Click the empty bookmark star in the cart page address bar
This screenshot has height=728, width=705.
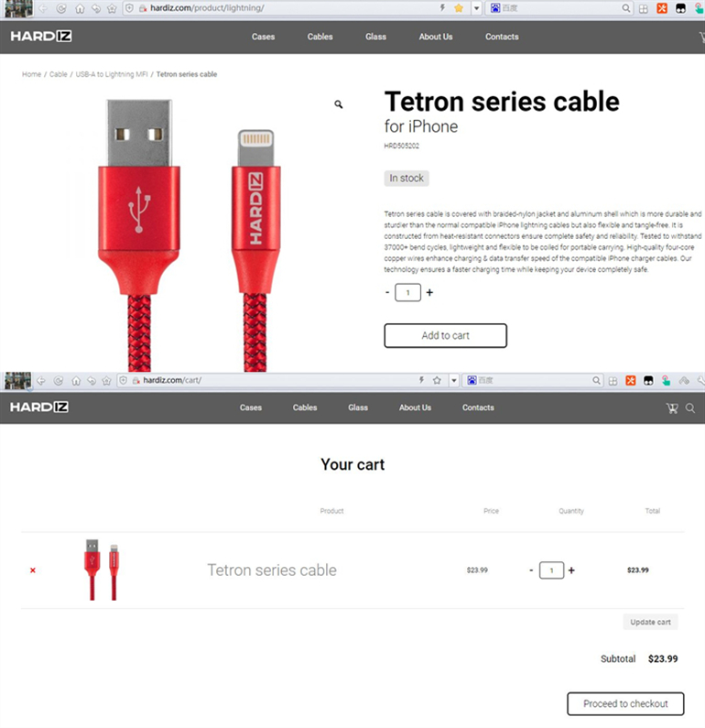point(437,380)
